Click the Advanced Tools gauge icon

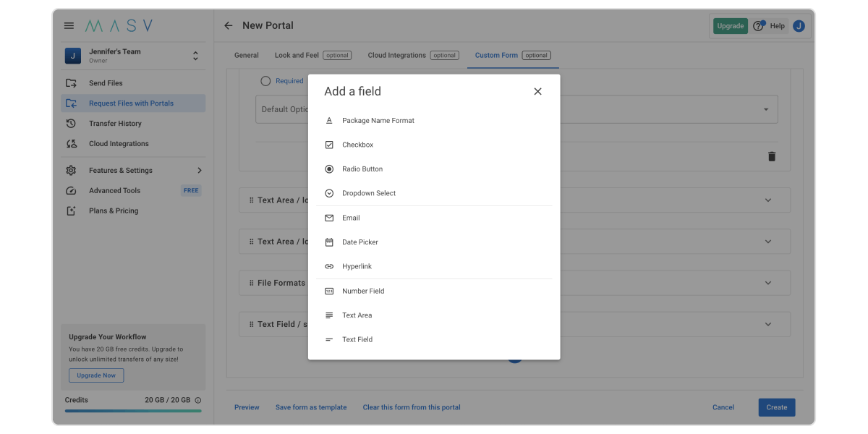click(71, 191)
